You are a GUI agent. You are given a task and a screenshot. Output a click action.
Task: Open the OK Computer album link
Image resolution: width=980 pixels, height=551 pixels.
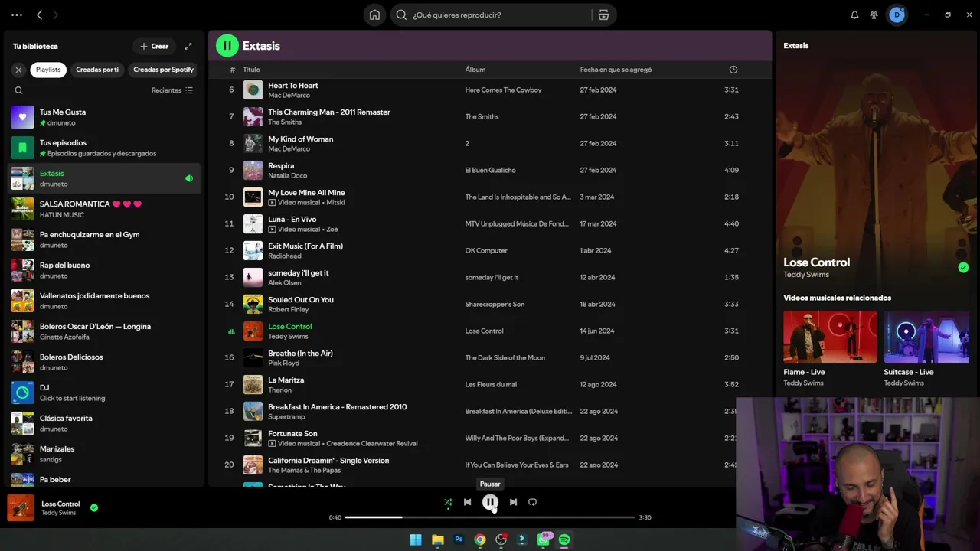click(486, 251)
